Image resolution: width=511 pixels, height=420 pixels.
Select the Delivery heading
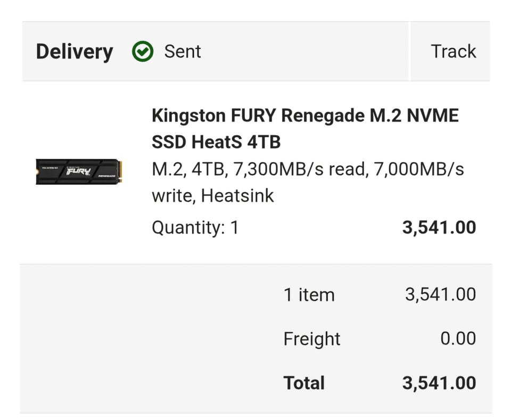pyautogui.click(x=75, y=52)
